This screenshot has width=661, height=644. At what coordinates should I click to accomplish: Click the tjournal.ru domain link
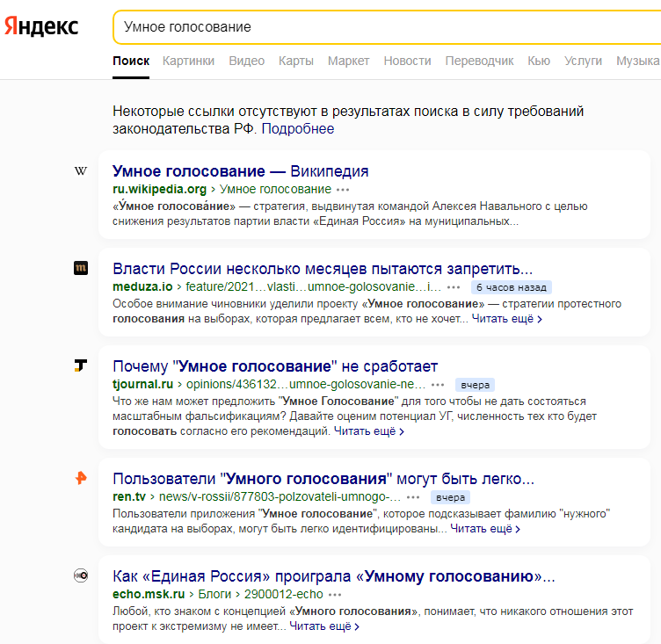tap(143, 384)
